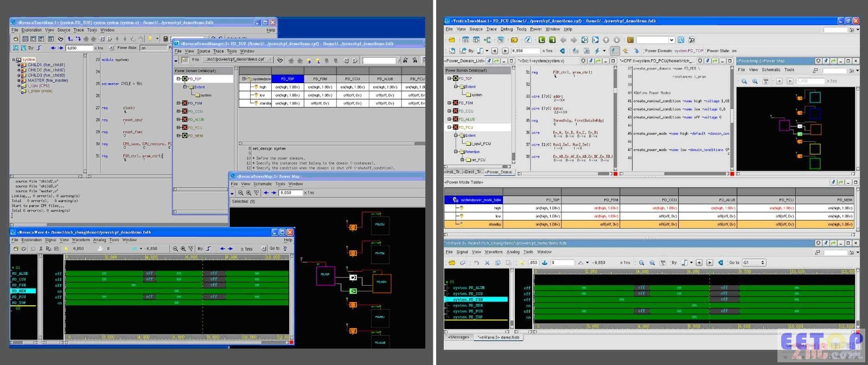Open the combo box dropdown in Verdi main toolbar

[671, 40]
